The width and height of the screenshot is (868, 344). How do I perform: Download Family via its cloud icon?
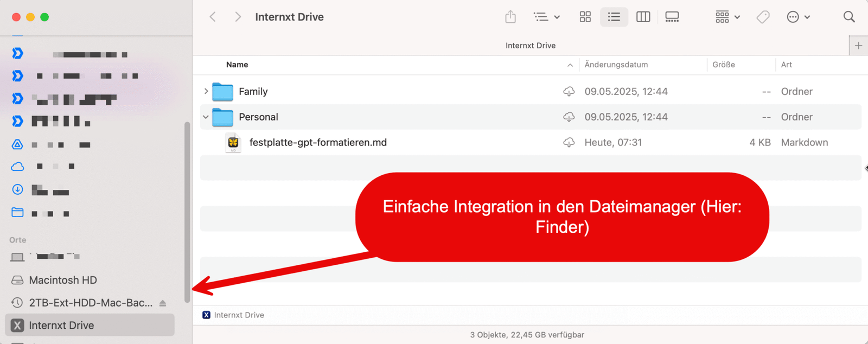(569, 92)
